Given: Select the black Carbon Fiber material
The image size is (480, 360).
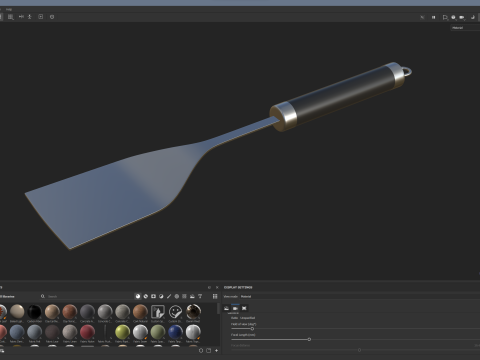Looking at the screenshot, I should tap(34, 312).
